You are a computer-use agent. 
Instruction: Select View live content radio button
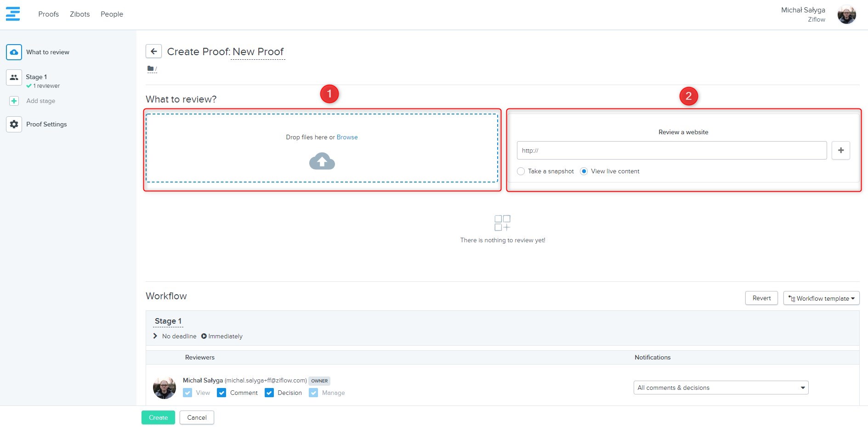[584, 171]
